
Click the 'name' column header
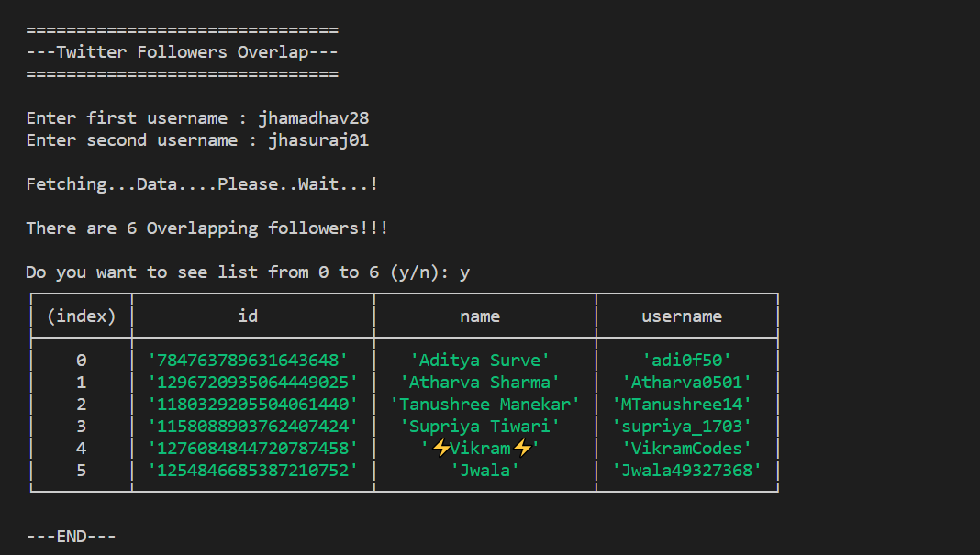[479, 316]
